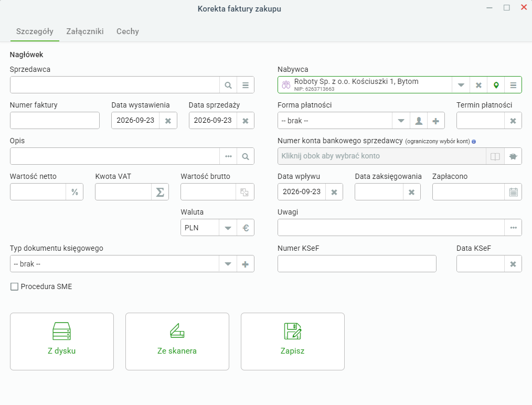
Task: Open contractor person icon in Forma płatności
Action: pyautogui.click(x=419, y=121)
